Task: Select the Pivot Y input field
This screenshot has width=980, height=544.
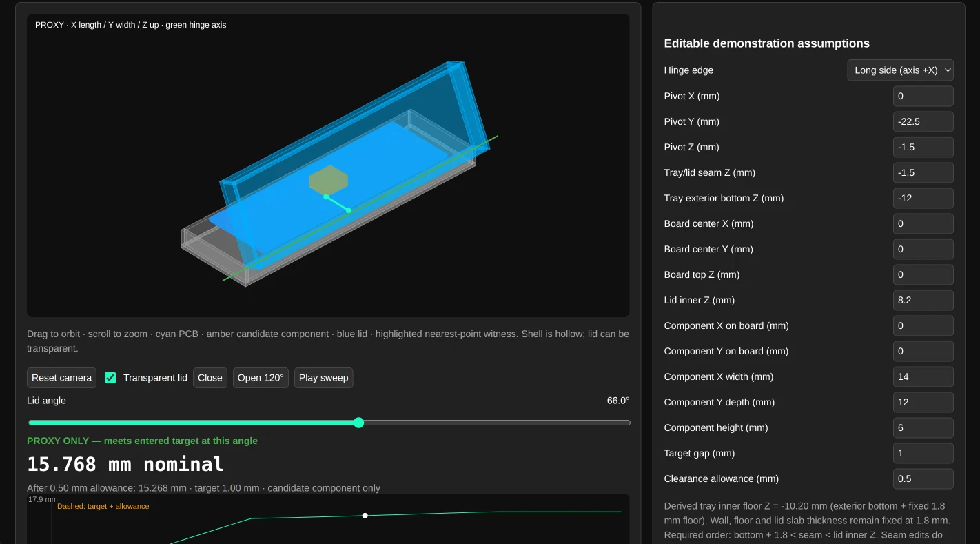Action: [x=923, y=121]
